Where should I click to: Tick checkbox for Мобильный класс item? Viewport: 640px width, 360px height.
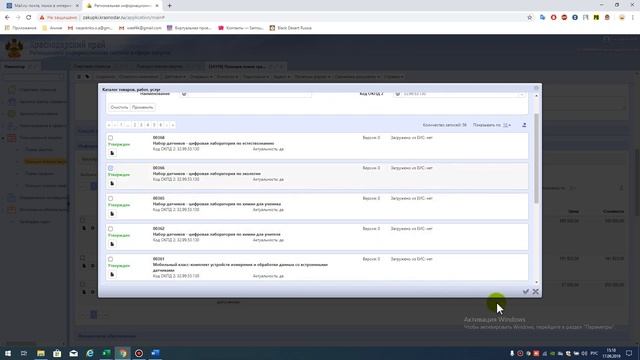tap(110, 259)
